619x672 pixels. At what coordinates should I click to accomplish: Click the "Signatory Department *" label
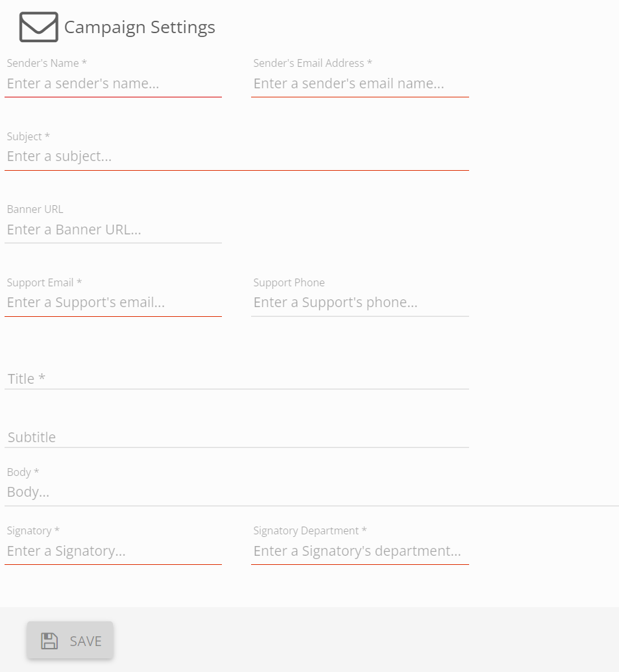310,530
